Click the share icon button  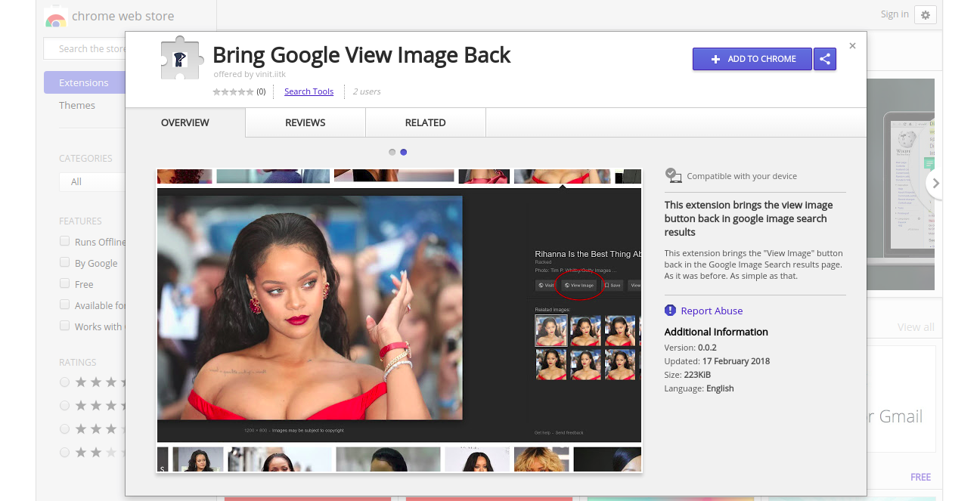tap(825, 59)
